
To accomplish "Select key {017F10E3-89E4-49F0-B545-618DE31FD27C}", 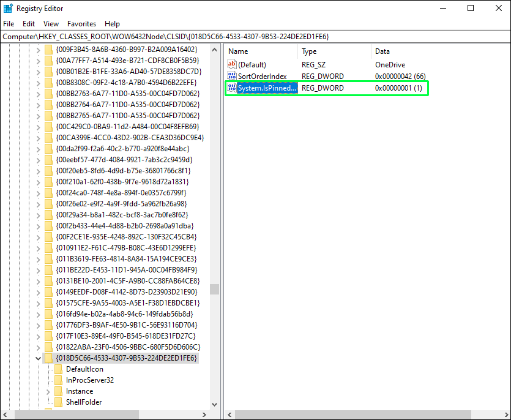I will click(x=126, y=336).
